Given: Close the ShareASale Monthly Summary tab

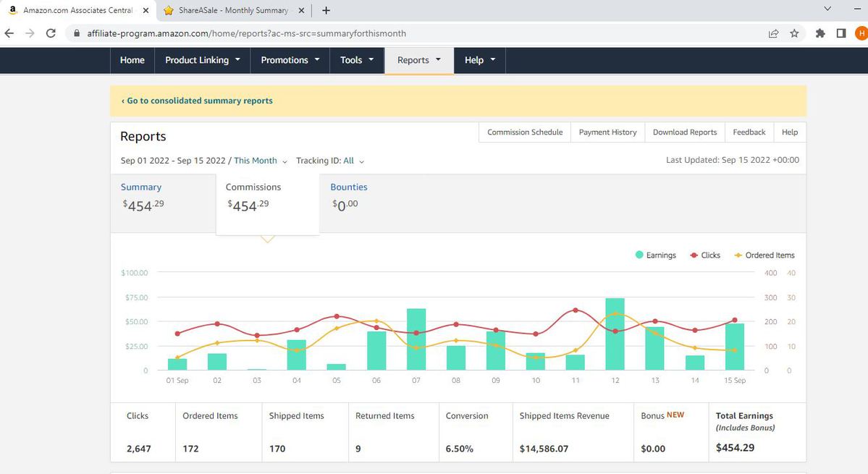Looking at the screenshot, I should point(301,11).
